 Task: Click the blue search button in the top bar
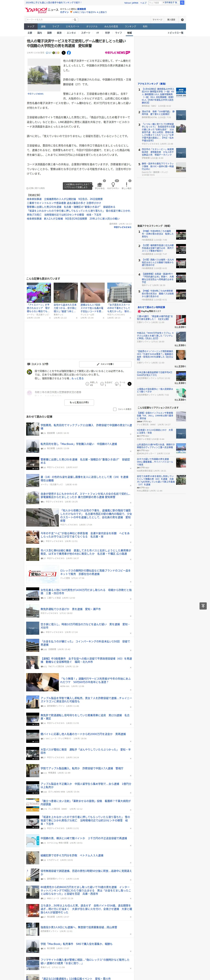pyautogui.click(x=182, y=3)
